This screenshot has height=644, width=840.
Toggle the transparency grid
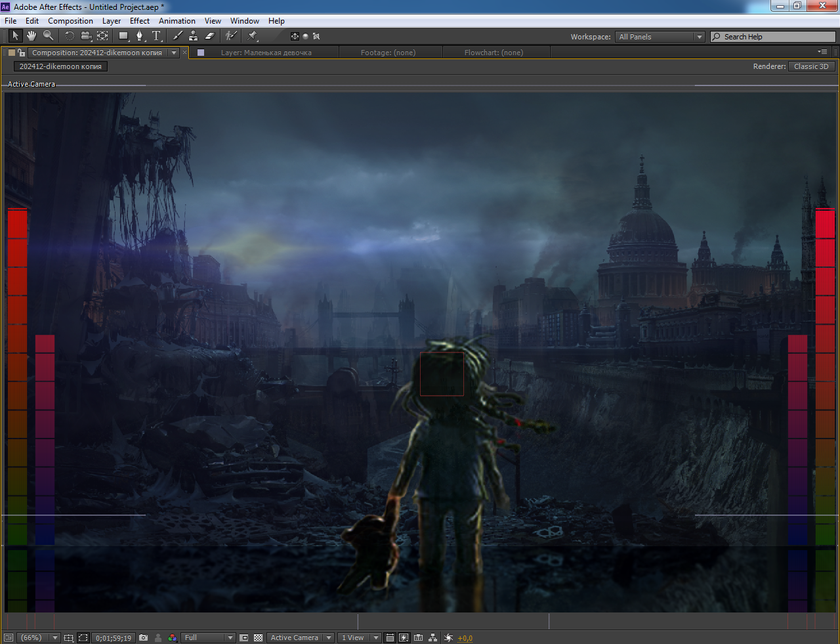tap(258, 637)
